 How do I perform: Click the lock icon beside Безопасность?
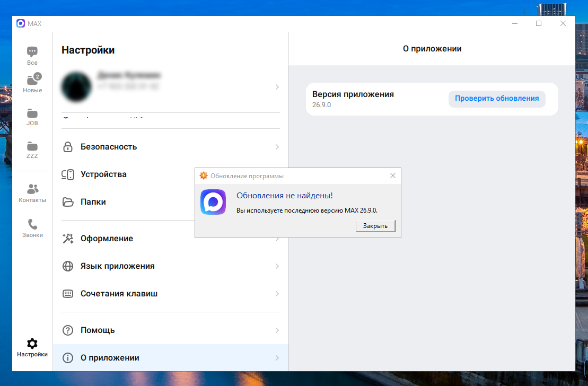coord(68,147)
